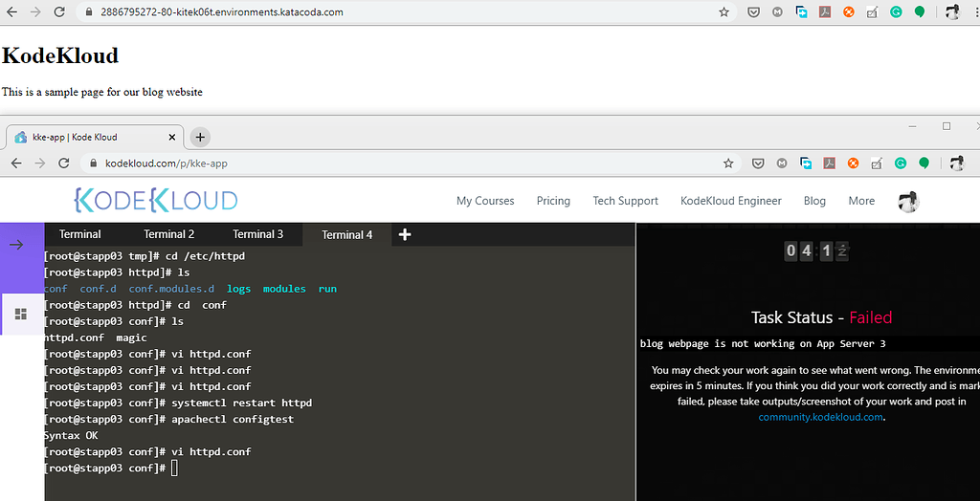
Task: Add a new terminal with the plus icon
Action: coord(405,234)
